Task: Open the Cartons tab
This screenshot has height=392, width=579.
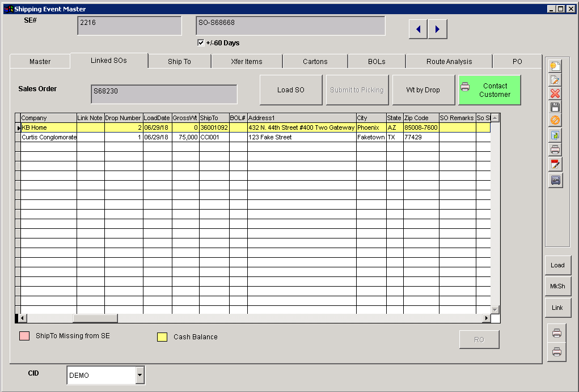Action: pos(315,61)
